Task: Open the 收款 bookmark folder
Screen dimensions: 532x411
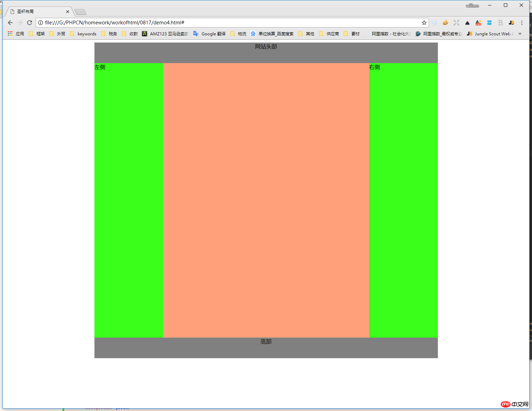Action: pyautogui.click(x=130, y=34)
